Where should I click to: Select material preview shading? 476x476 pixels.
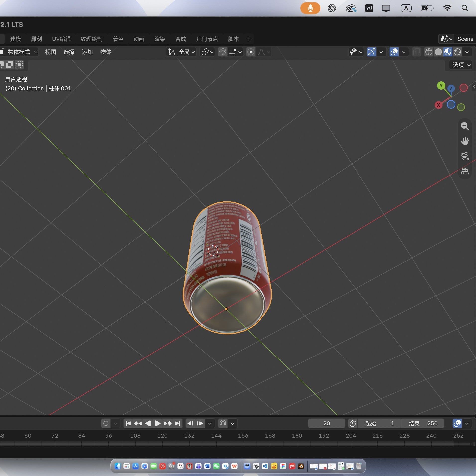(448, 52)
